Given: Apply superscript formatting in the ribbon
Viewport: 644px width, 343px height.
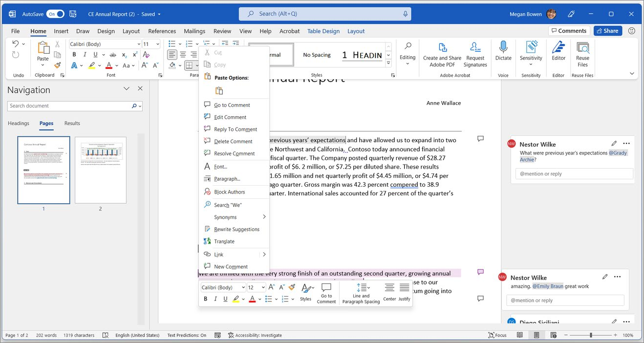Looking at the screenshot, I should (135, 55).
